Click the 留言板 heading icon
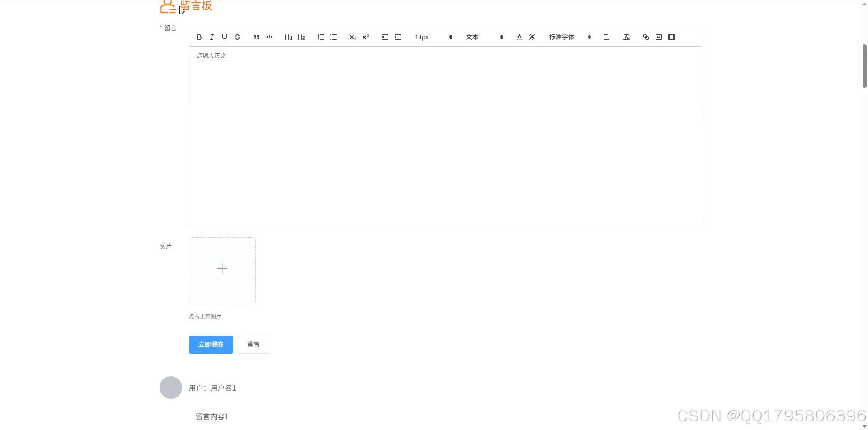The width and height of the screenshot is (868, 430). pos(167,6)
